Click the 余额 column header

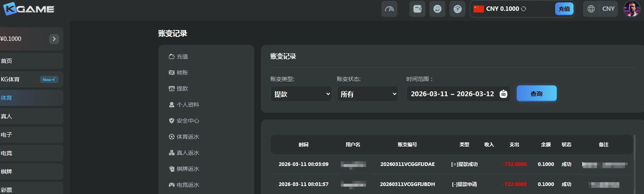(546, 145)
